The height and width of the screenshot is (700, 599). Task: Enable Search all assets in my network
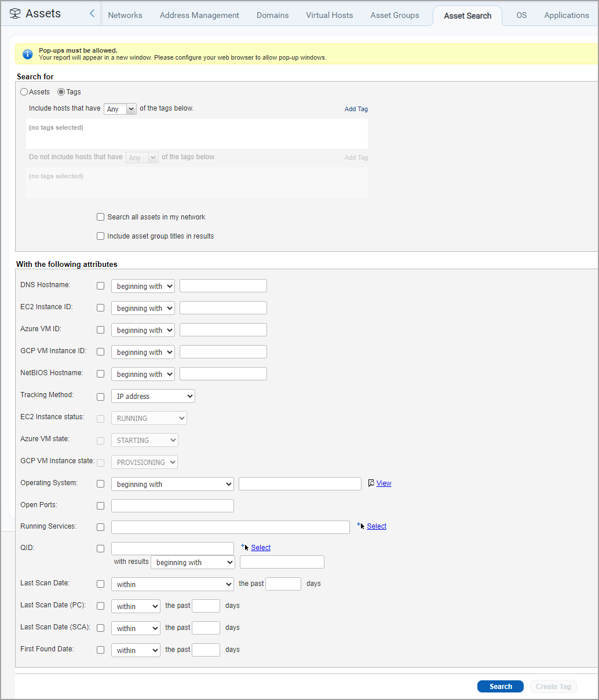tap(100, 217)
